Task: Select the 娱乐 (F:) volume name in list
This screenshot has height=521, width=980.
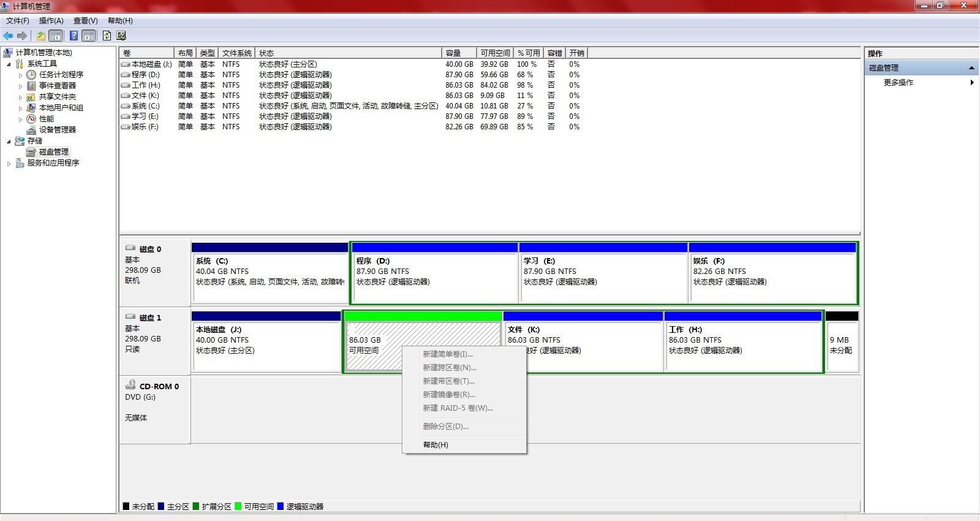Action: 145,127
